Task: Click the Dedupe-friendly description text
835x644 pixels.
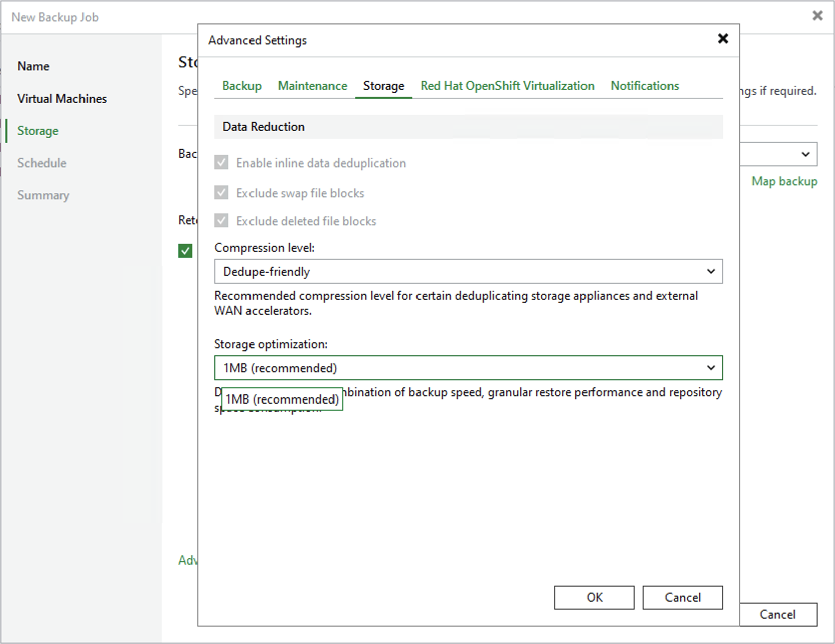Action: pyautogui.click(x=456, y=303)
